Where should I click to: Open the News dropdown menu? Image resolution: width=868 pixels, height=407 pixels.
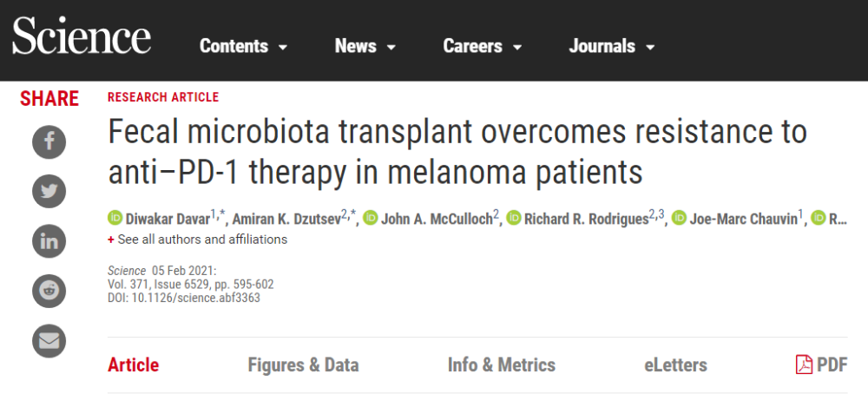(x=365, y=46)
